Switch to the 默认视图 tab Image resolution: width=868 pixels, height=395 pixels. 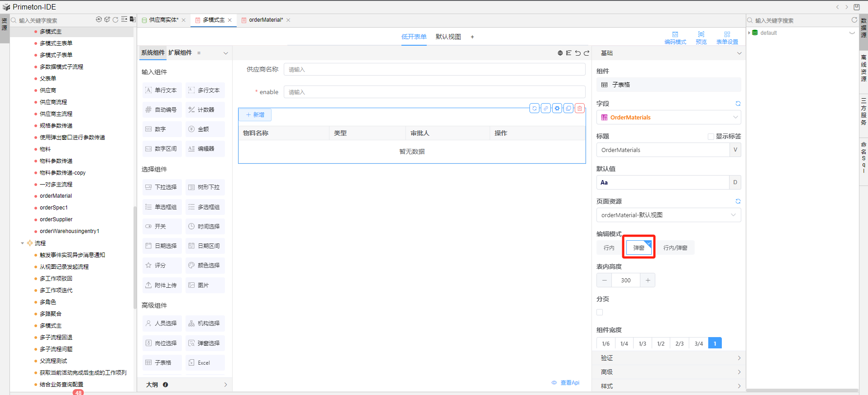(x=448, y=37)
